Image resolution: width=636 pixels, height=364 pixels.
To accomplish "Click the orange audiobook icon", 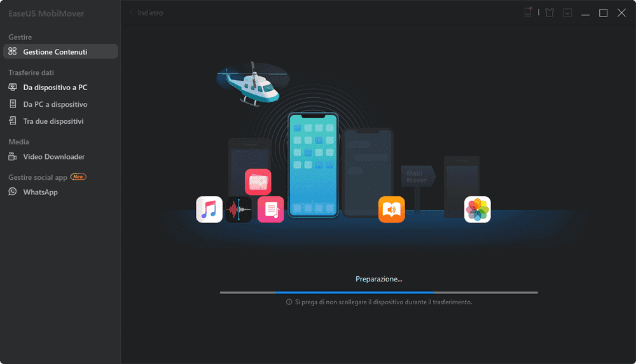I will point(391,210).
